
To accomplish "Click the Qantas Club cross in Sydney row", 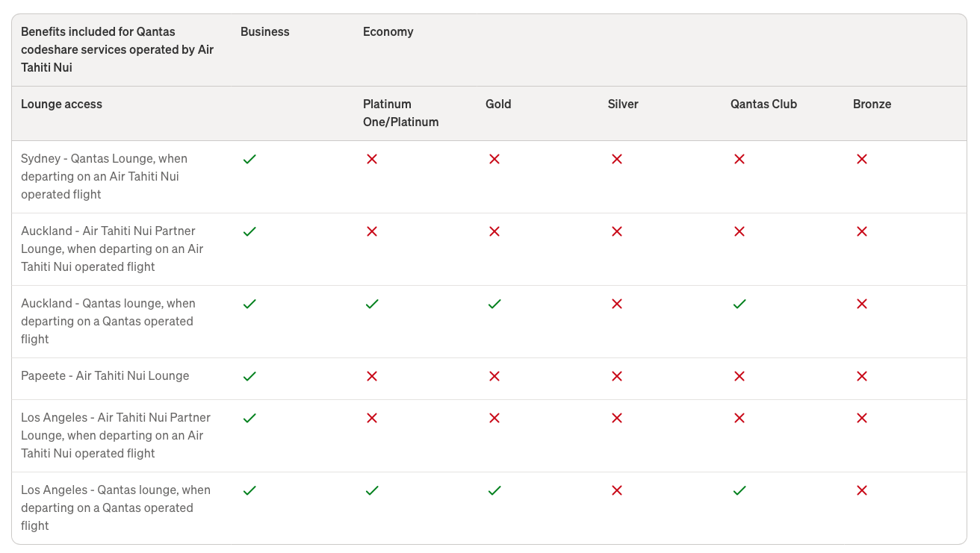I will [x=739, y=159].
